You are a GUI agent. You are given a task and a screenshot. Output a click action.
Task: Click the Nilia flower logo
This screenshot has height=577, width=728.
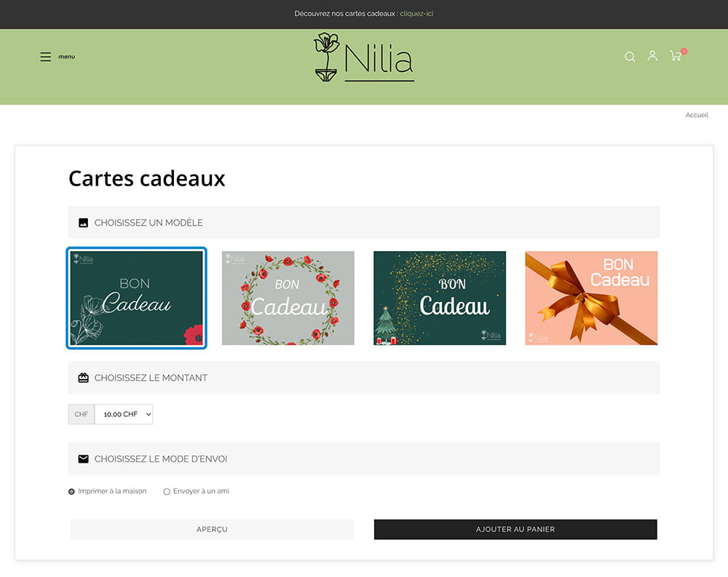click(x=363, y=57)
